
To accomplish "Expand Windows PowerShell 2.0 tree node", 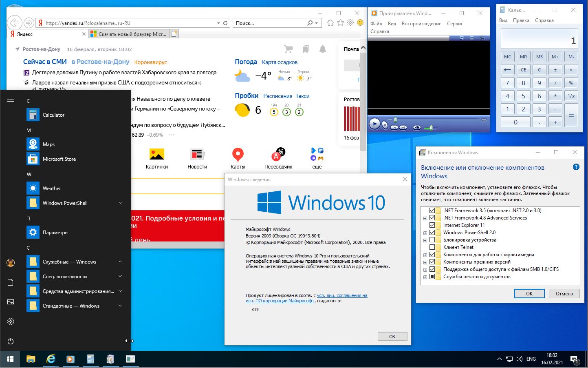I will (x=425, y=233).
